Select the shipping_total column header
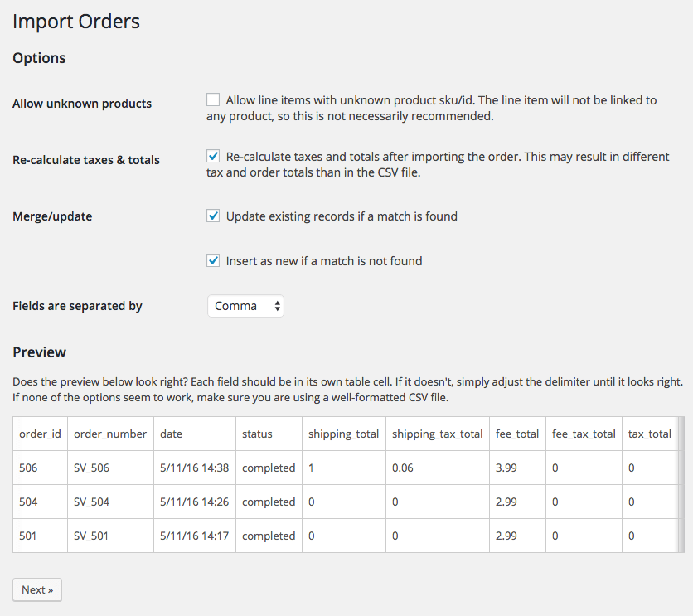The width and height of the screenshot is (693, 616). (343, 434)
